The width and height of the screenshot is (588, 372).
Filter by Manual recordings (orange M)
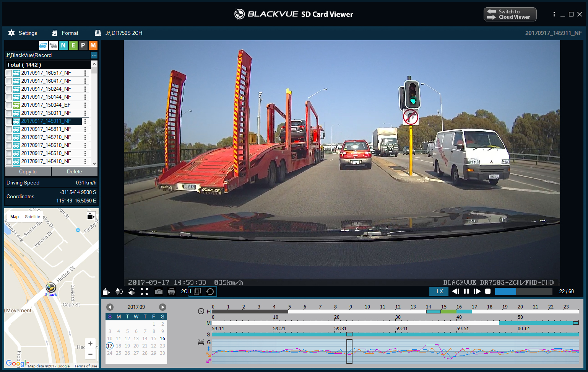pyautogui.click(x=93, y=46)
